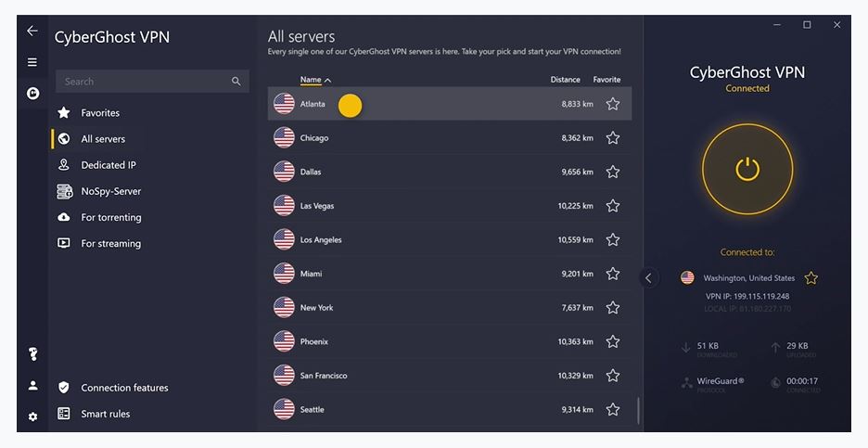
Task: Open Connection features
Action: [124, 388]
